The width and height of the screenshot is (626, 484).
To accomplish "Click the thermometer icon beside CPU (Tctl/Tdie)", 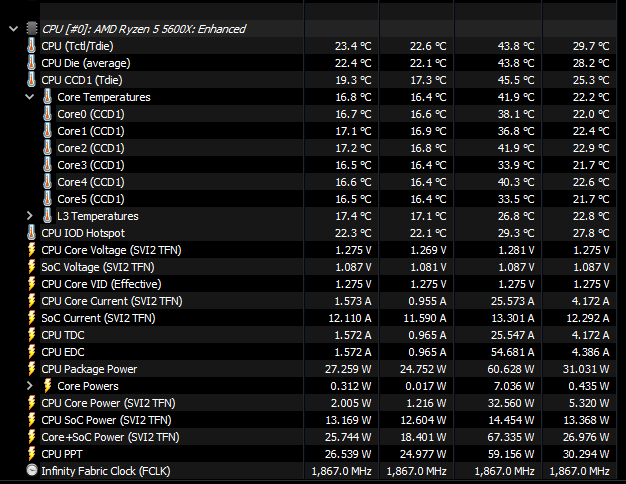I will click(x=31, y=46).
